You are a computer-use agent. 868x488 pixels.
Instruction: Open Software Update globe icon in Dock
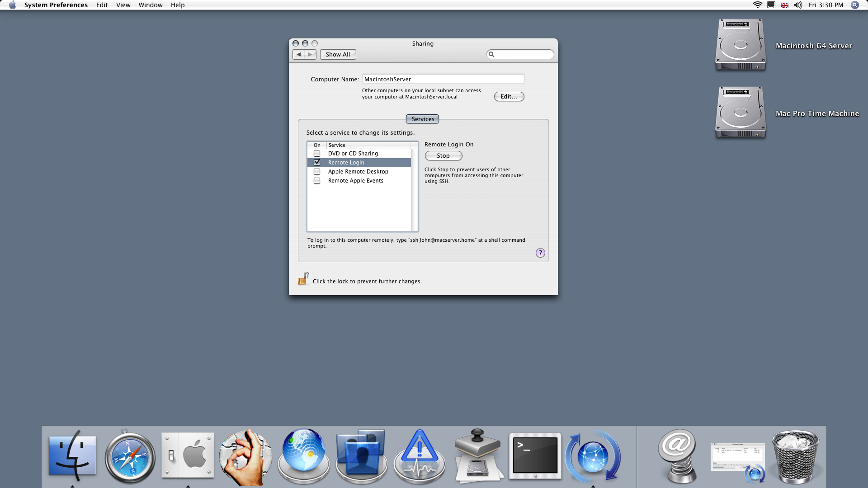click(593, 456)
